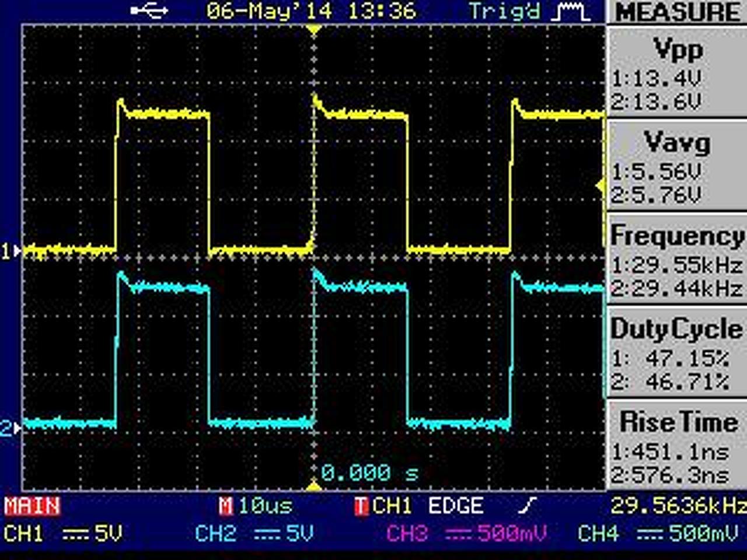The width and height of the screenshot is (747, 560).
Task: Click the MAIN mode indicator
Action: click(x=32, y=506)
